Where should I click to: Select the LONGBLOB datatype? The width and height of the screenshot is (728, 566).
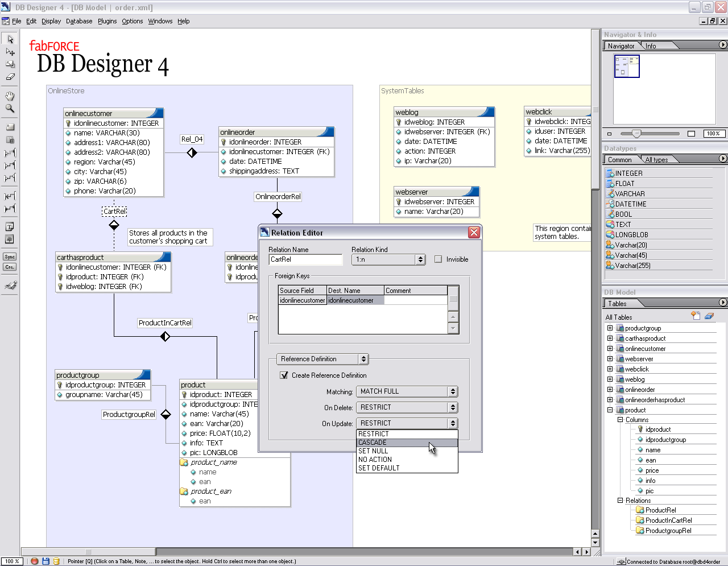(631, 235)
